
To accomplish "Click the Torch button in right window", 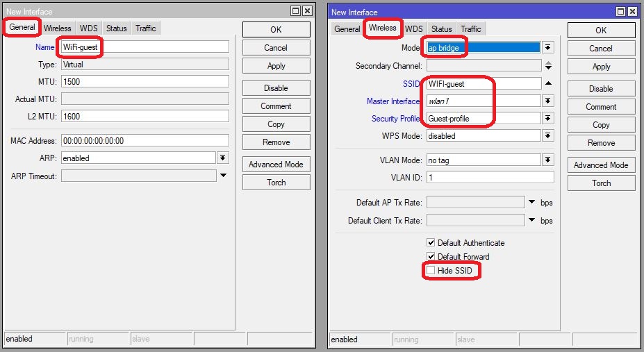I will [x=601, y=183].
